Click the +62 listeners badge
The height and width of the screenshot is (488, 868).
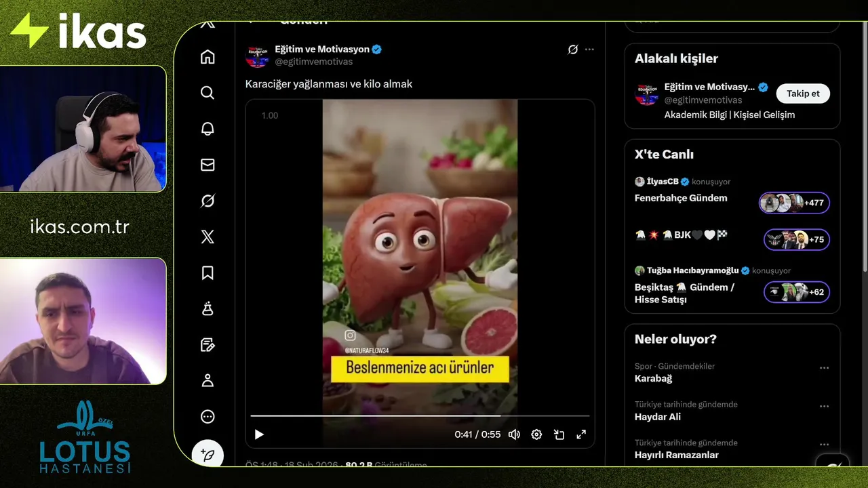[x=797, y=292]
